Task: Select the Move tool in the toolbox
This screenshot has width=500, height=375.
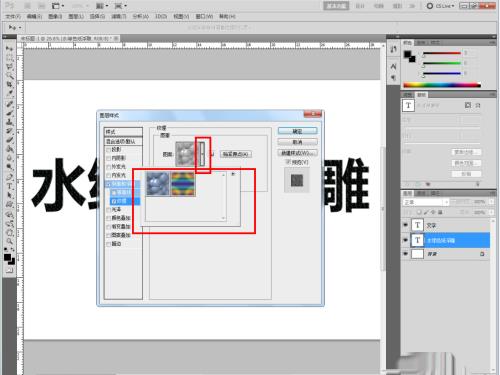Action: pos(9,49)
